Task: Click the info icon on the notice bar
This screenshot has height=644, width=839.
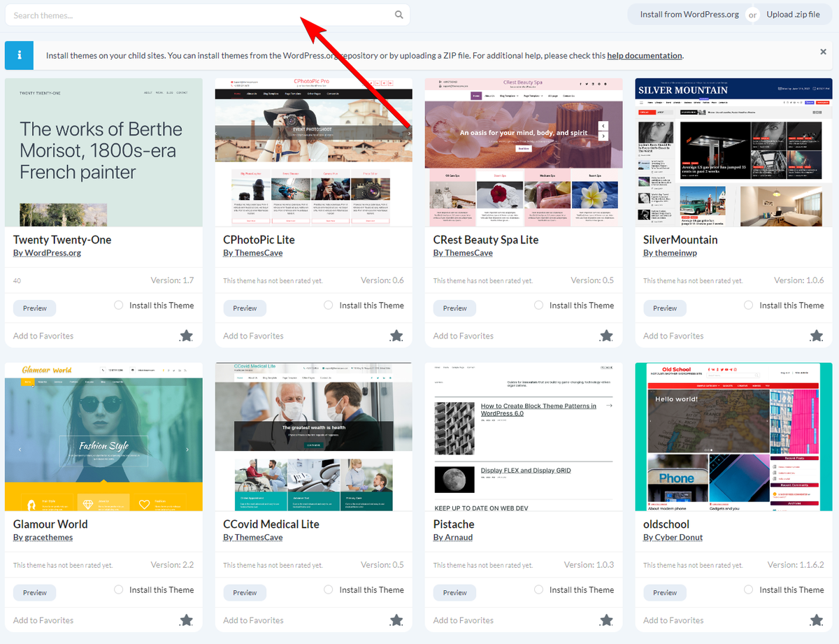Action: pyautogui.click(x=18, y=55)
